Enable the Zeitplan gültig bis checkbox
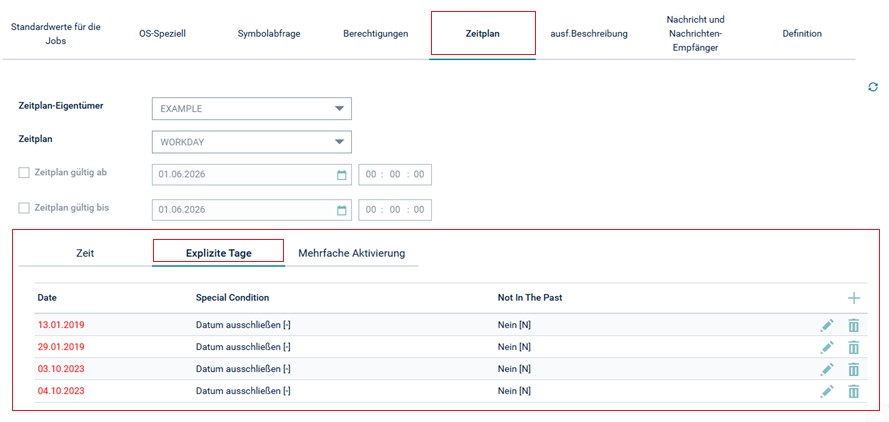The width and height of the screenshot is (889, 422). (x=24, y=208)
